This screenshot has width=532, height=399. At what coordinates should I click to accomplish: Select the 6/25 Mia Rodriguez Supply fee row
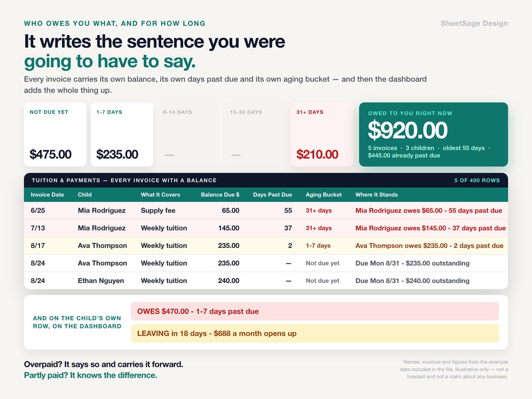click(266, 211)
